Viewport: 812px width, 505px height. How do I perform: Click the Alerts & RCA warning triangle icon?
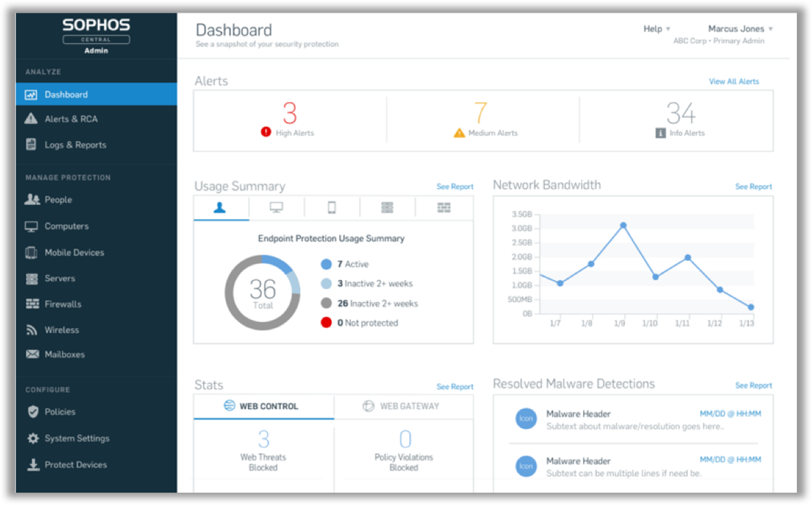coord(31,119)
